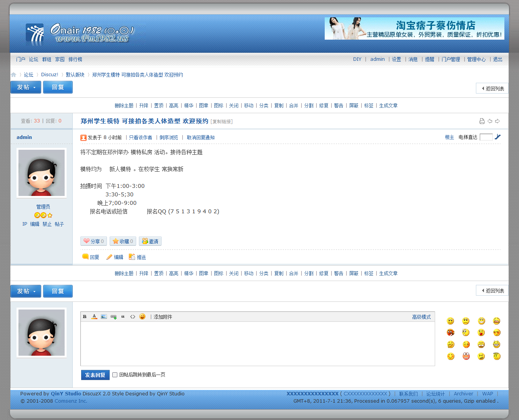Insert a quote block in the editor
The image size is (519, 420).
coord(123,317)
